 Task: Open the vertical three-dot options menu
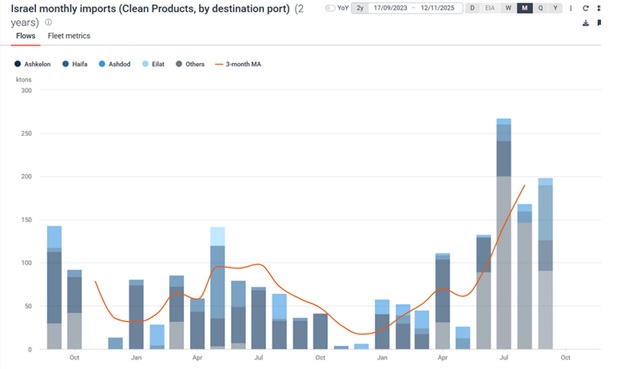(x=571, y=8)
